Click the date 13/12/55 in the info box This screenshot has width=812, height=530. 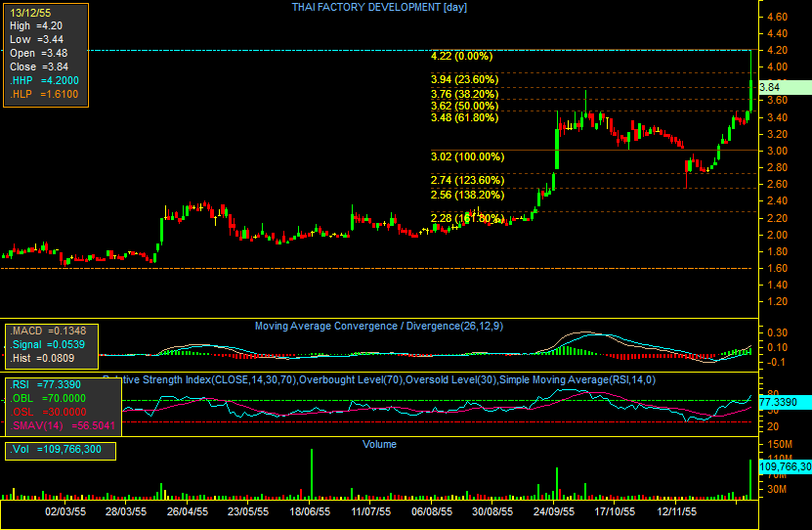30,13
